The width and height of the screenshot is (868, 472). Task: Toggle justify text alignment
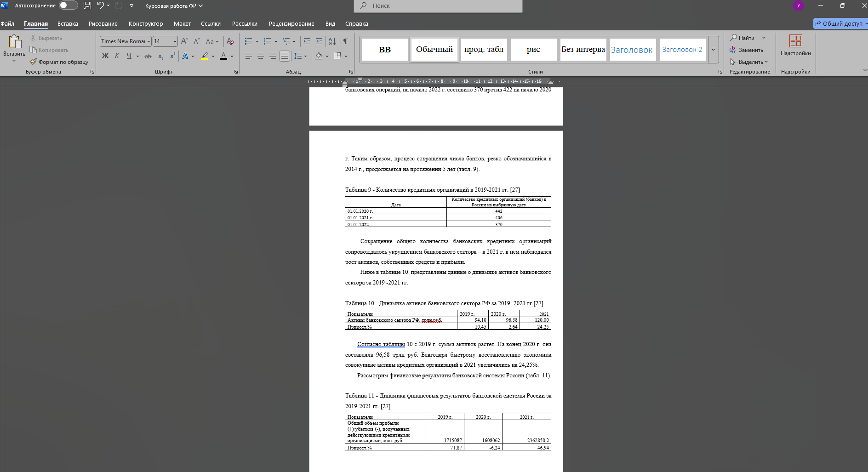285,56
